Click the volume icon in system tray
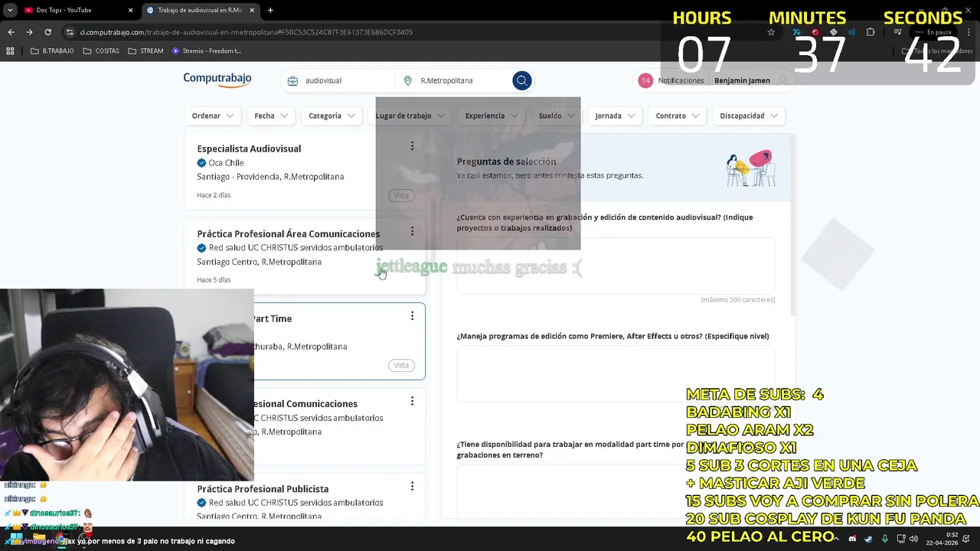The width and height of the screenshot is (980, 551). pyautogui.click(x=913, y=539)
